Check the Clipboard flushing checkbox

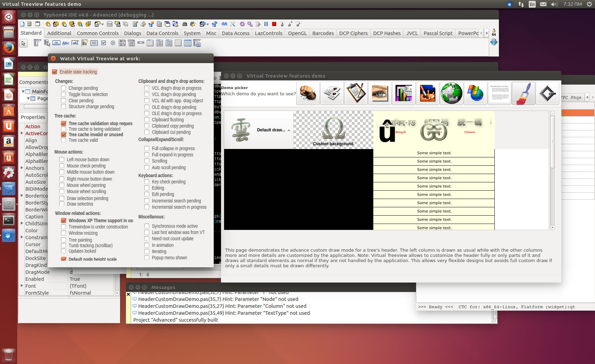(x=147, y=120)
